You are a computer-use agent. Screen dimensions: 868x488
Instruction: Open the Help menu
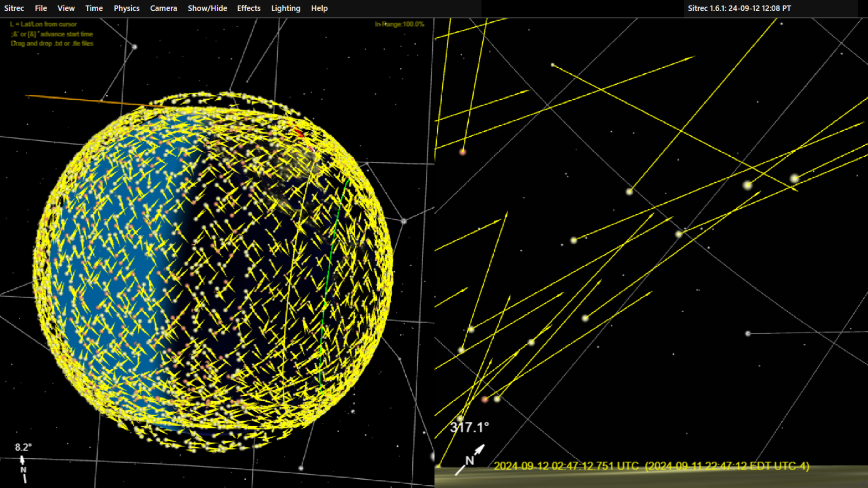(319, 8)
